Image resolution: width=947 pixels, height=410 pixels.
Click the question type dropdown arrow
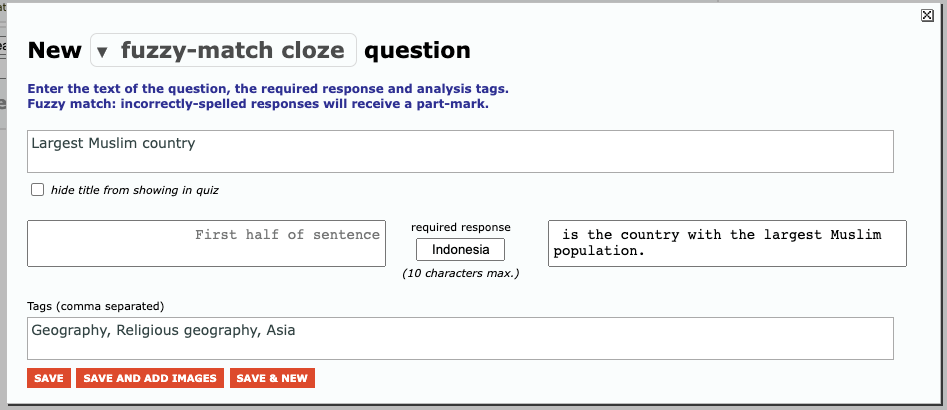coord(102,52)
